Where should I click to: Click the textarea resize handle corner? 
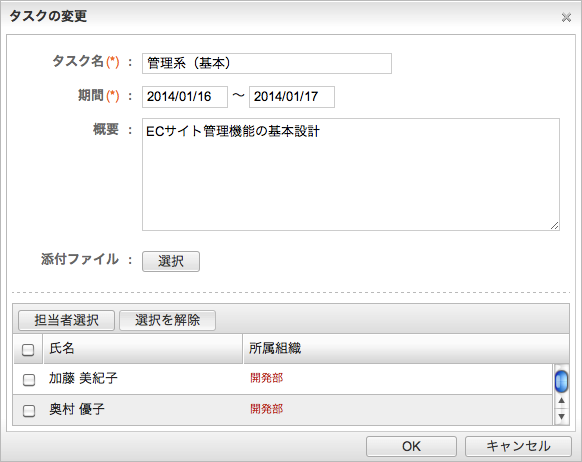pyautogui.click(x=555, y=226)
